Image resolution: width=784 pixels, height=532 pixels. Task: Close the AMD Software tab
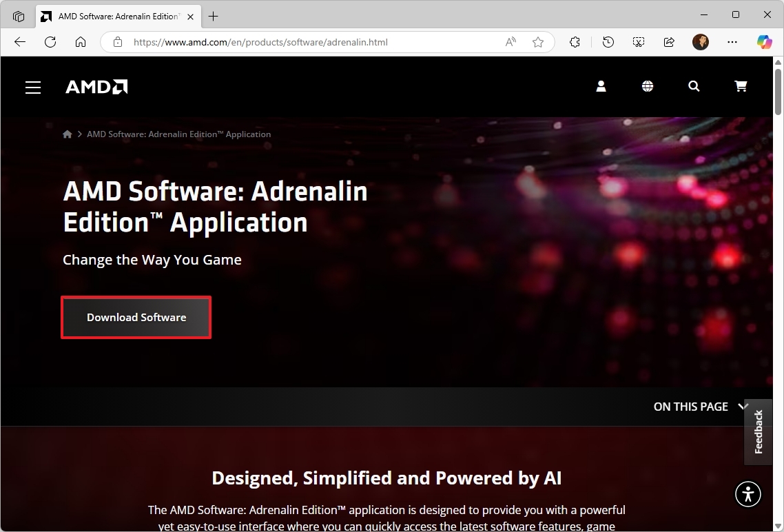coord(191,17)
